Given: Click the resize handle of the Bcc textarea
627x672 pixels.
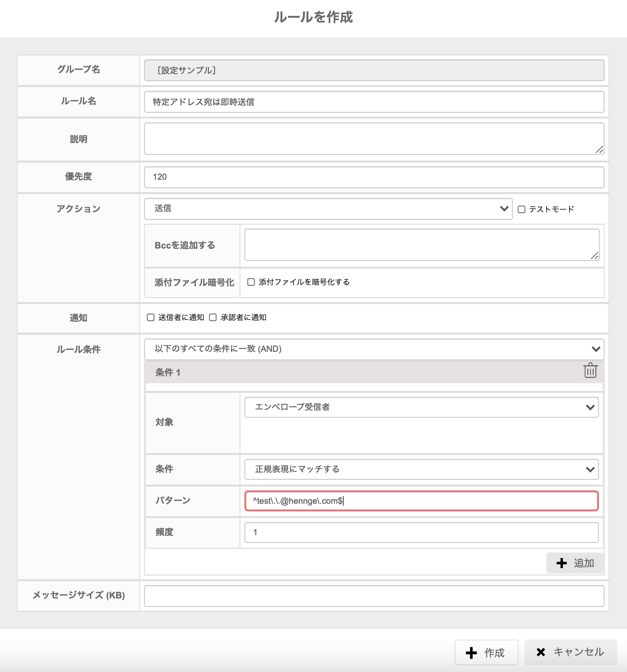Looking at the screenshot, I should 595,256.
